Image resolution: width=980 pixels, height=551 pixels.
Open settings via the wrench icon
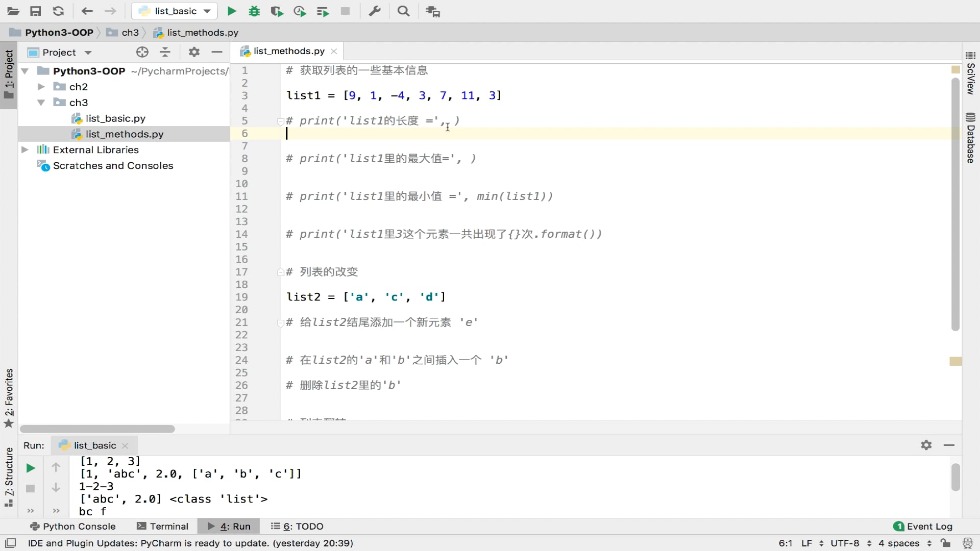coord(375,11)
